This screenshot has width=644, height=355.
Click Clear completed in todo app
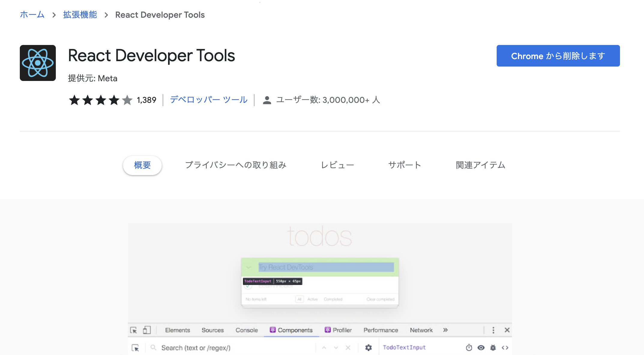381,299
